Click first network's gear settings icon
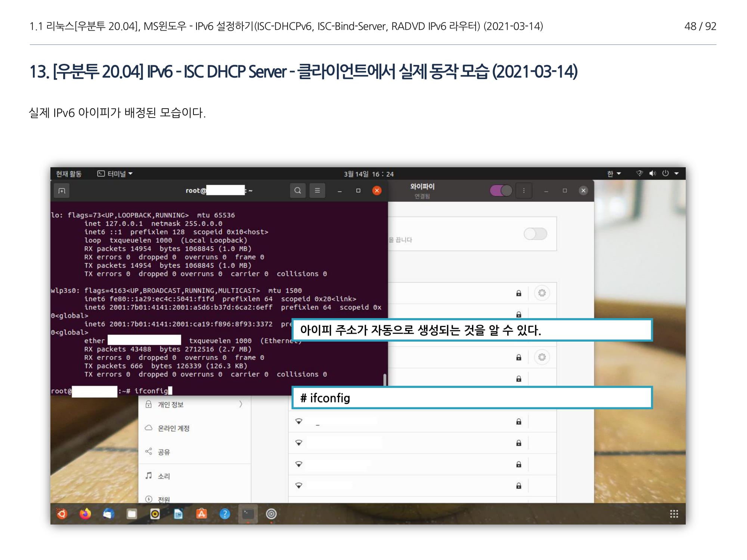 pyautogui.click(x=542, y=293)
